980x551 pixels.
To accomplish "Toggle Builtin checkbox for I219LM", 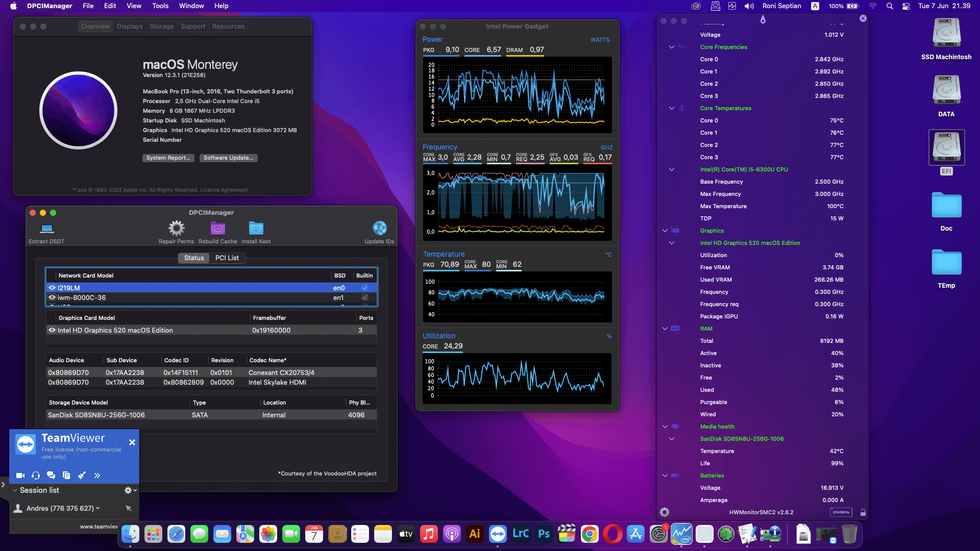I will pyautogui.click(x=365, y=288).
